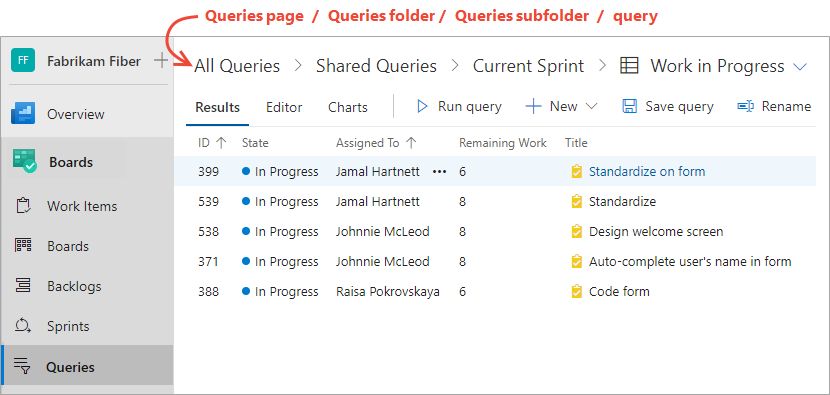Click the query table icon in breadcrumb
Screen dimensions: 830x395
(629, 66)
